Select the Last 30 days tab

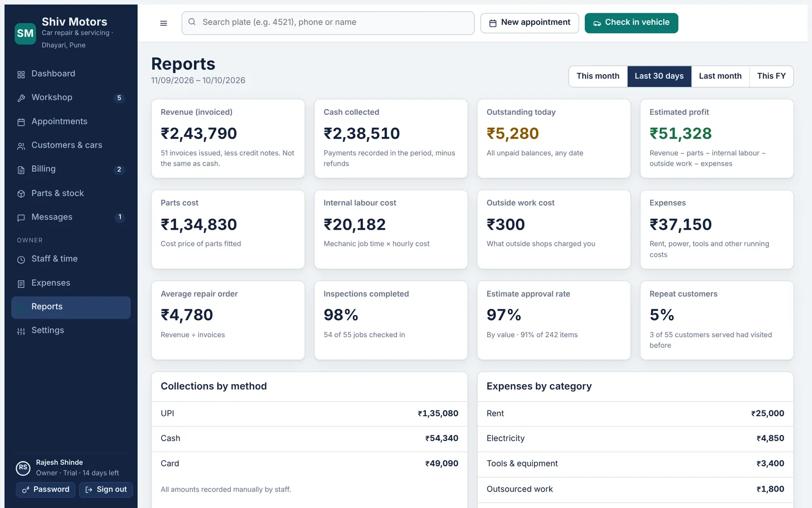(x=659, y=76)
